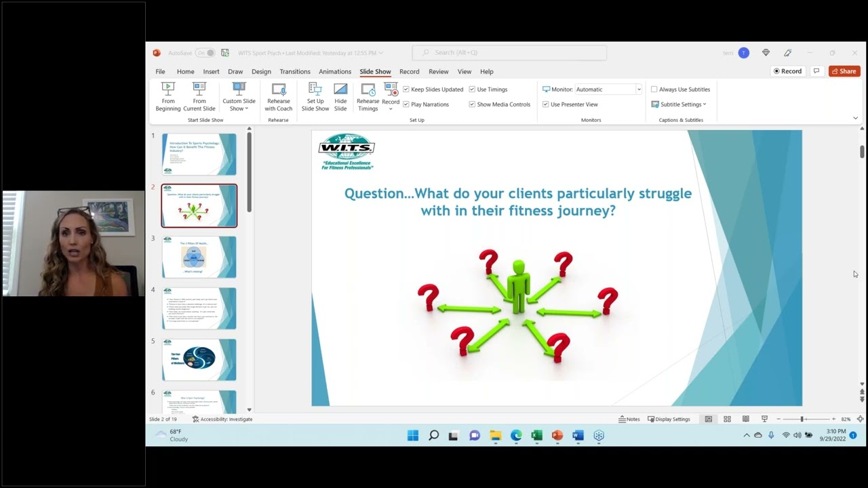The height and width of the screenshot is (488, 868).
Task: Toggle AutoSave switch
Action: point(206,53)
